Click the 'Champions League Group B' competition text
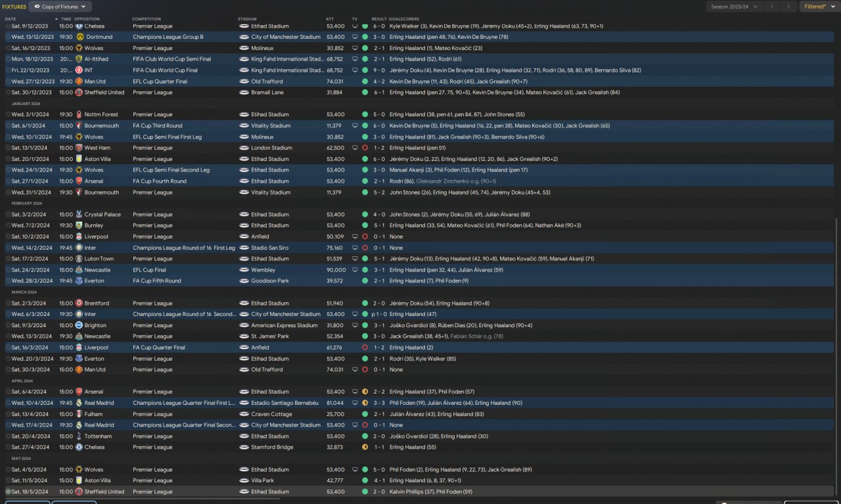The height and width of the screenshot is (504, 841). pos(168,37)
